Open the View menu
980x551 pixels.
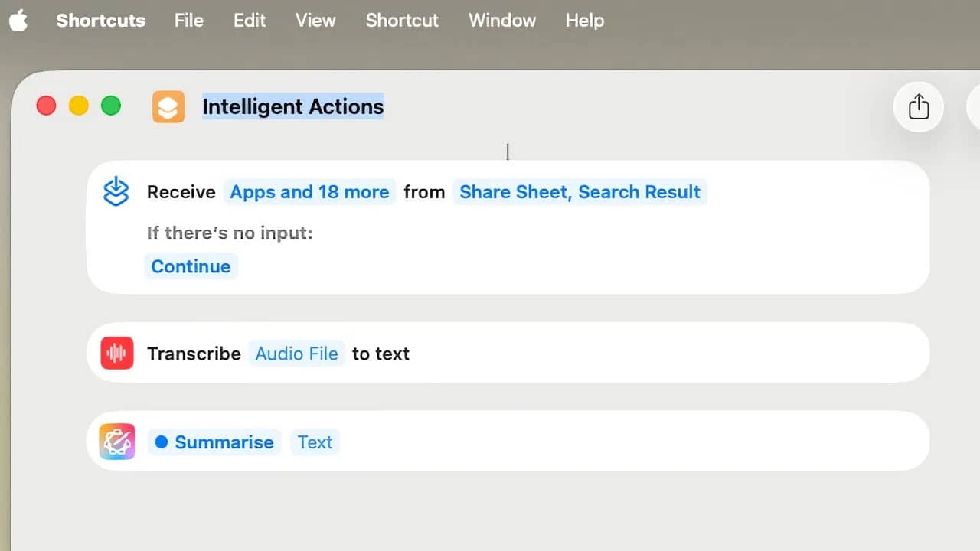coord(315,21)
